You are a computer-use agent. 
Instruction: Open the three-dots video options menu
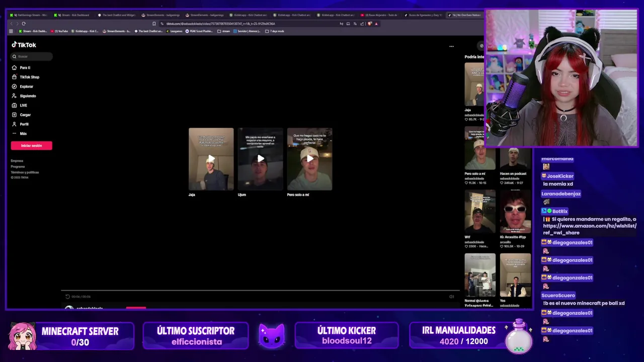click(451, 46)
